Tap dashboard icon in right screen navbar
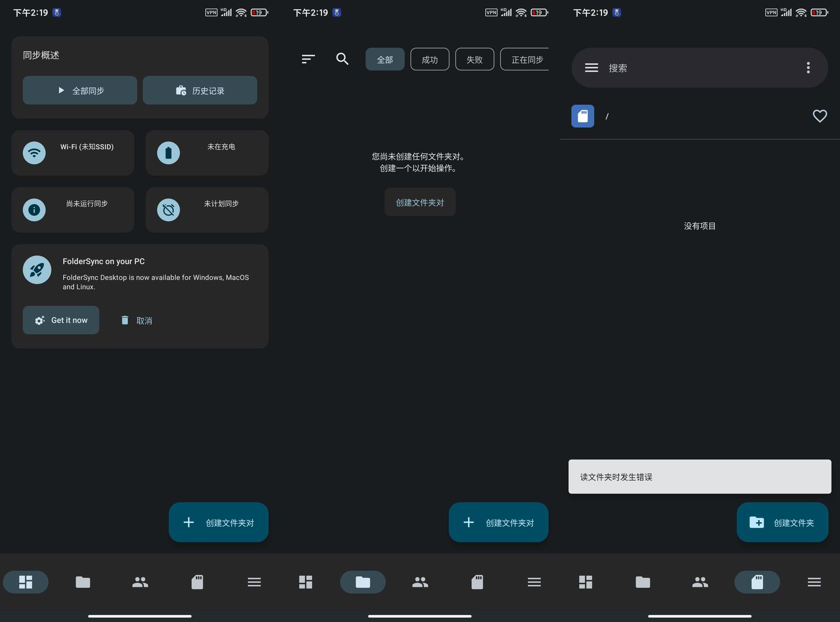Viewport: 840px width, 622px height. [586, 582]
